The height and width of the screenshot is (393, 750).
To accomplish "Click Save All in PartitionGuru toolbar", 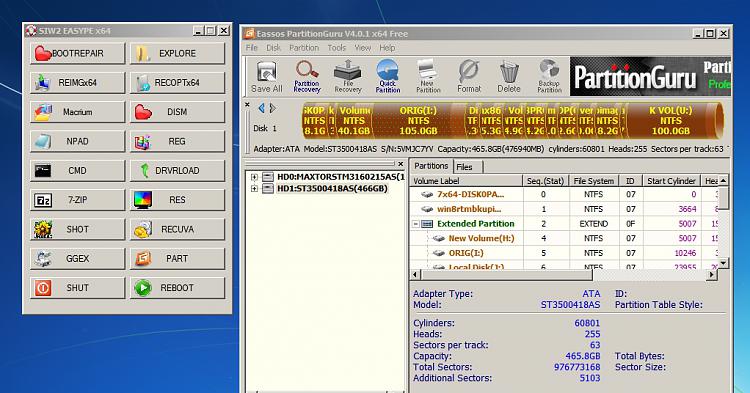I will 267,76.
